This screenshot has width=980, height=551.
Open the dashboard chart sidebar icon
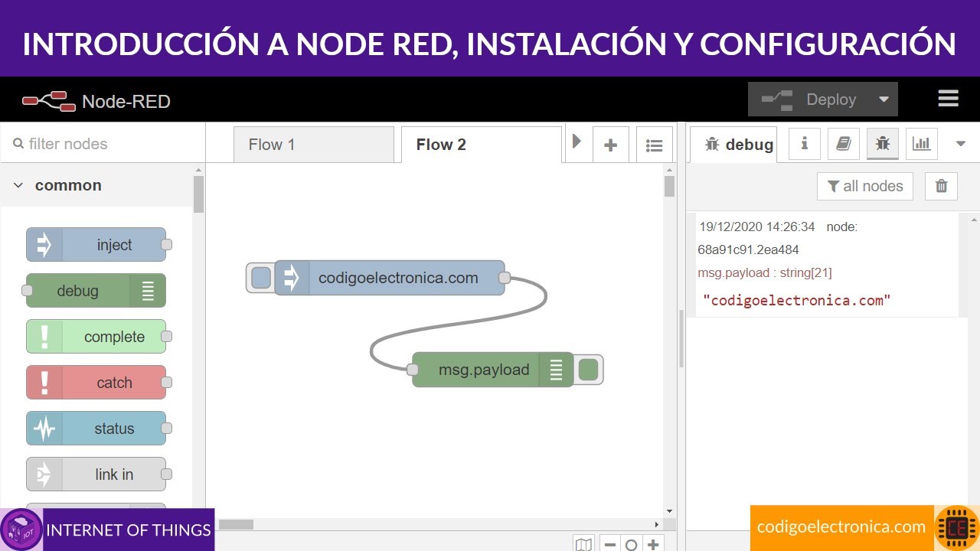coord(922,144)
